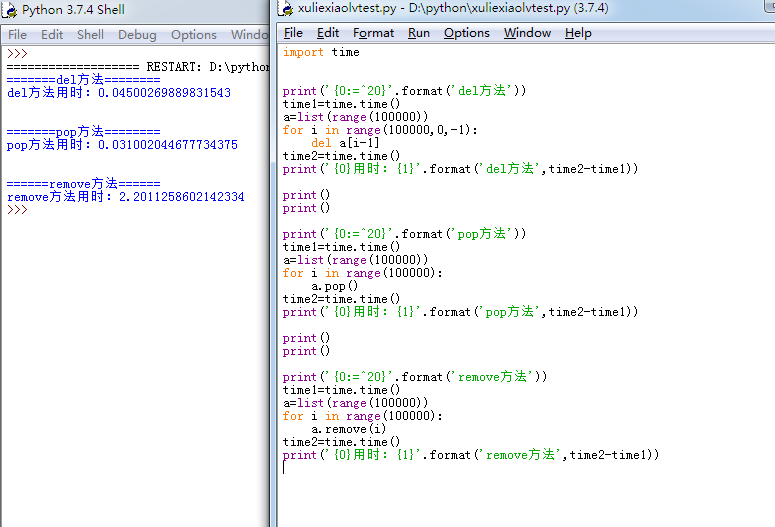Click the '======remove方法======' shell header

coord(84,183)
